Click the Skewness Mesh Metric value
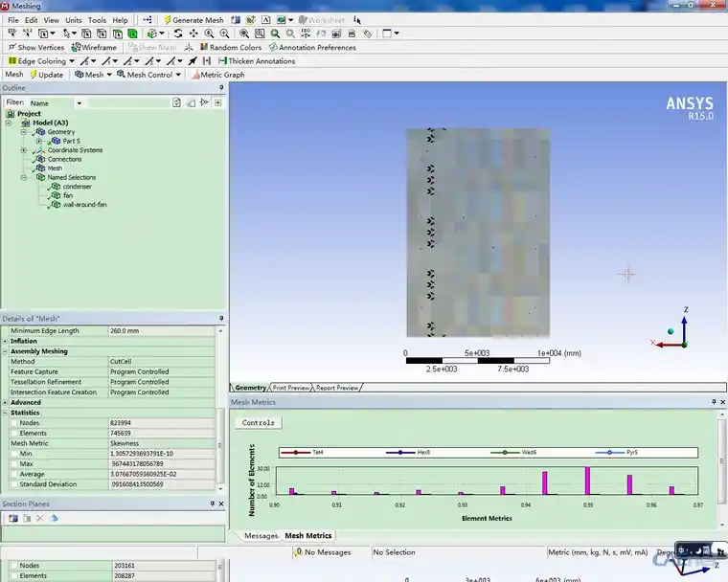The height and width of the screenshot is (582, 728). coord(162,443)
